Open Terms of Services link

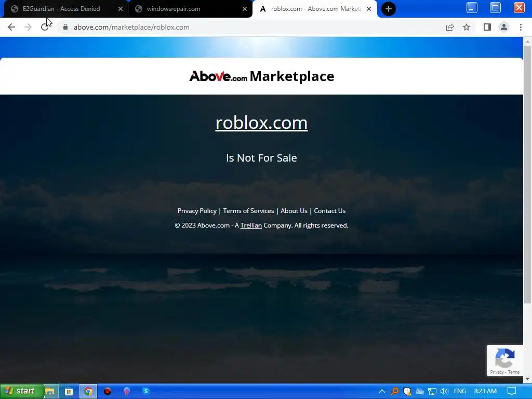(248, 211)
